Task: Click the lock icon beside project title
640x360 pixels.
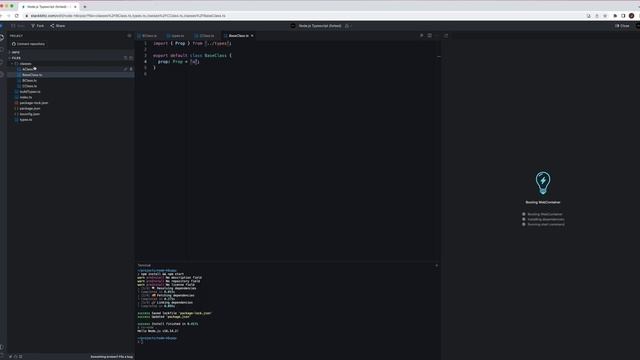Action: point(347,26)
